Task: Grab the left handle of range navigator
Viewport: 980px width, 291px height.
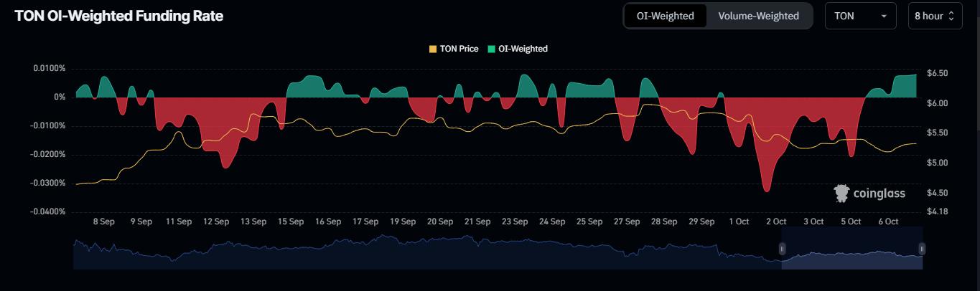Action: [782, 249]
